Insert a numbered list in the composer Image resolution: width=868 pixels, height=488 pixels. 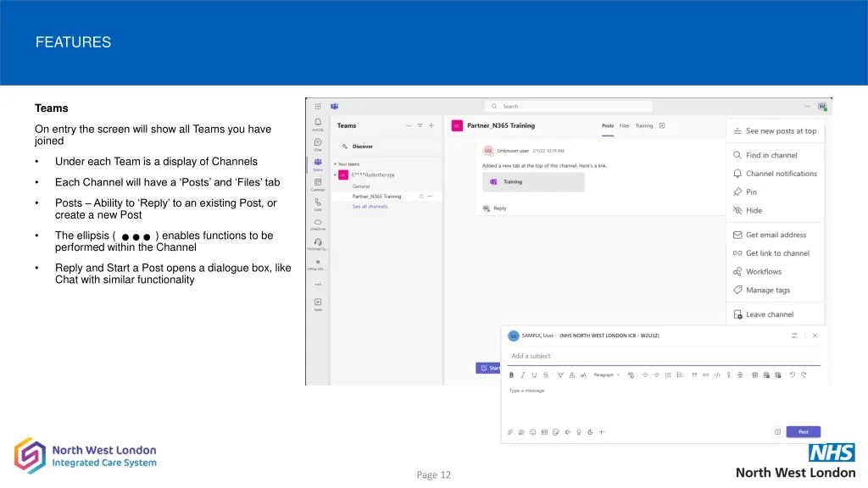[x=679, y=375]
